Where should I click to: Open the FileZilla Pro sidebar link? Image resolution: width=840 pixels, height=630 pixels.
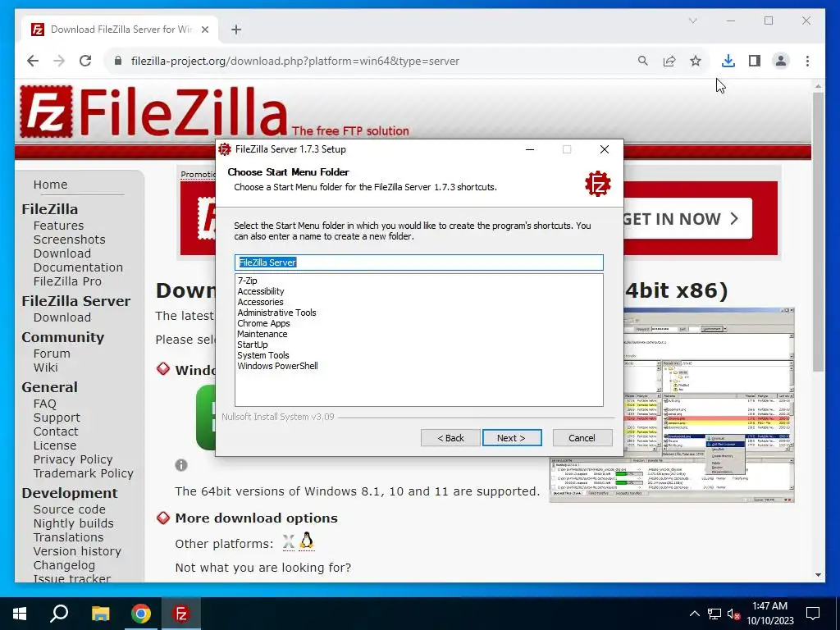(67, 281)
